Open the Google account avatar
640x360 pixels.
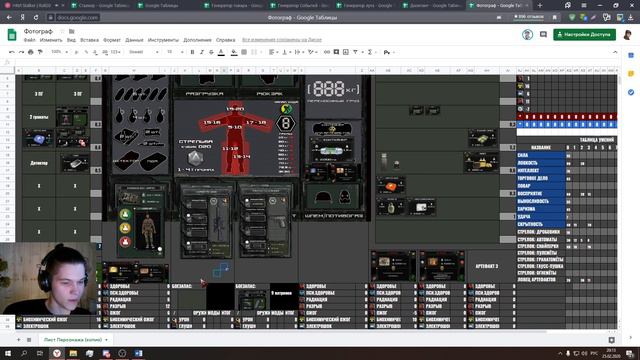coord(627,35)
